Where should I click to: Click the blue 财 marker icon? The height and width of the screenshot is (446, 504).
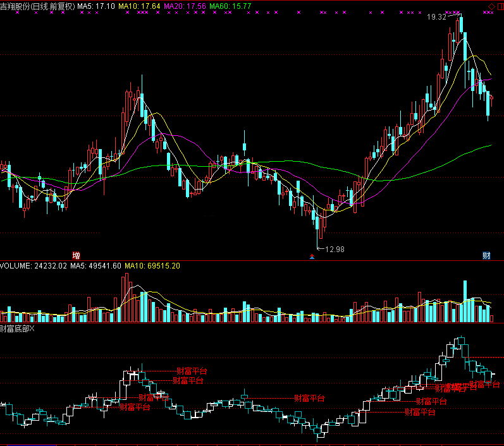pyautogui.click(x=486, y=256)
